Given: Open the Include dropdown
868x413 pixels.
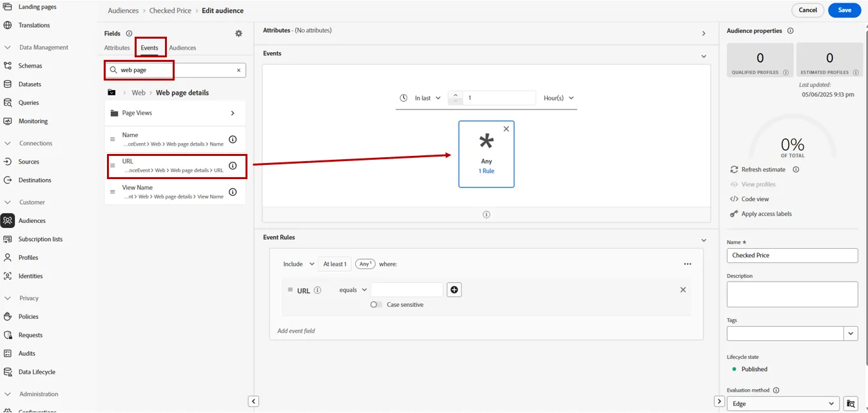Looking at the screenshot, I should [x=299, y=264].
